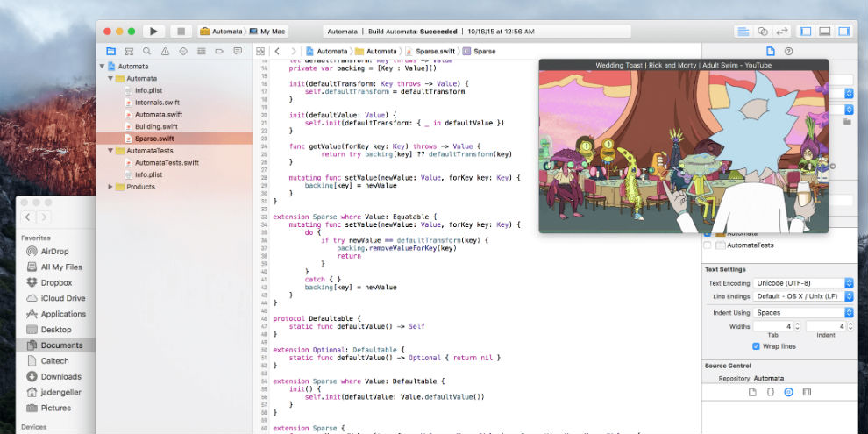Click the related items grid icon
868x434 pixels.
[260, 51]
